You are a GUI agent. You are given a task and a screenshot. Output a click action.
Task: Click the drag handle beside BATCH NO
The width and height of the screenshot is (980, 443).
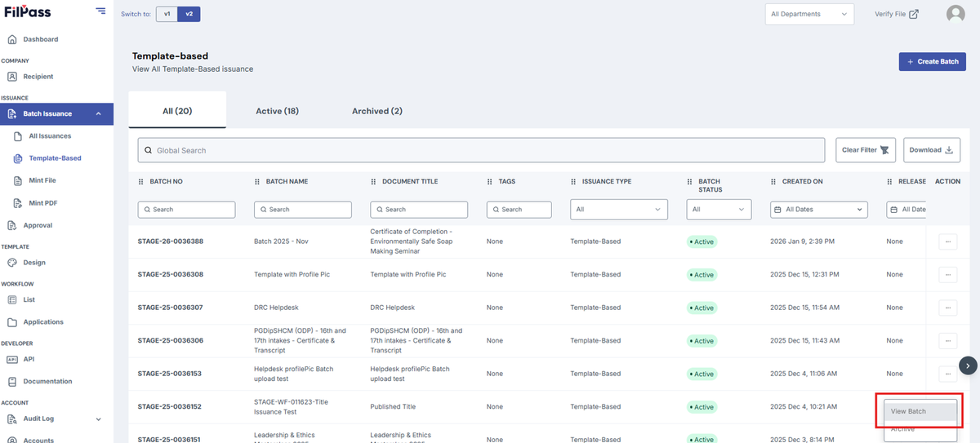[x=142, y=182]
